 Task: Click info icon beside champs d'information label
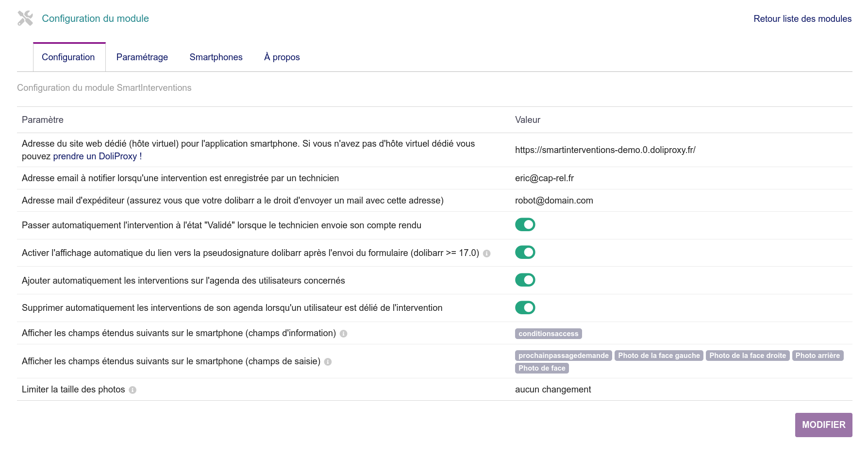click(343, 334)
